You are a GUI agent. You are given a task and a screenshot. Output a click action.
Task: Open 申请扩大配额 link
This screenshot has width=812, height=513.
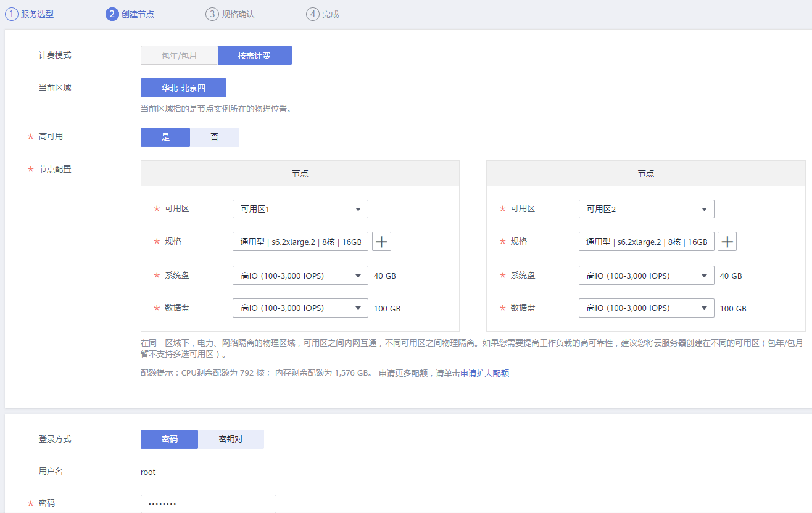point(485,373)
